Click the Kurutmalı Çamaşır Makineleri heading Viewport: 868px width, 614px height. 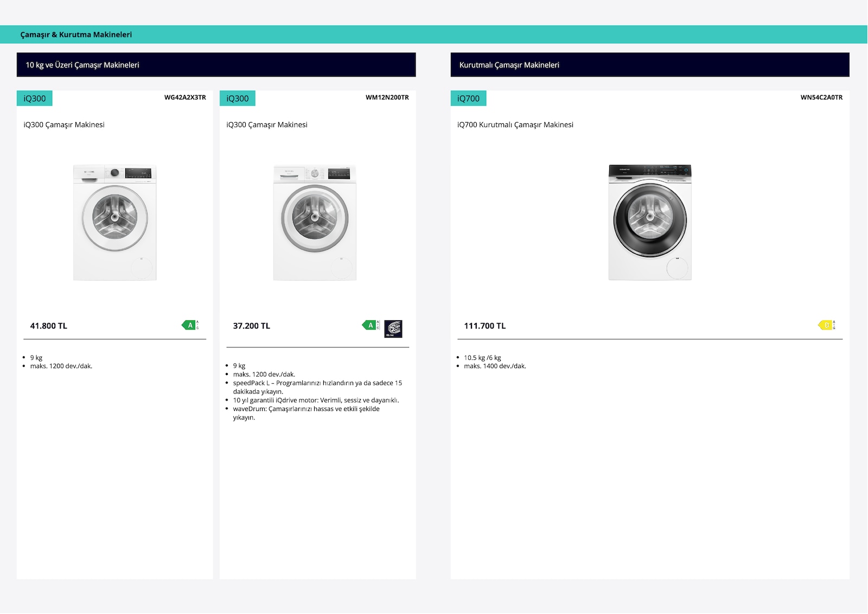click(509, 65)
